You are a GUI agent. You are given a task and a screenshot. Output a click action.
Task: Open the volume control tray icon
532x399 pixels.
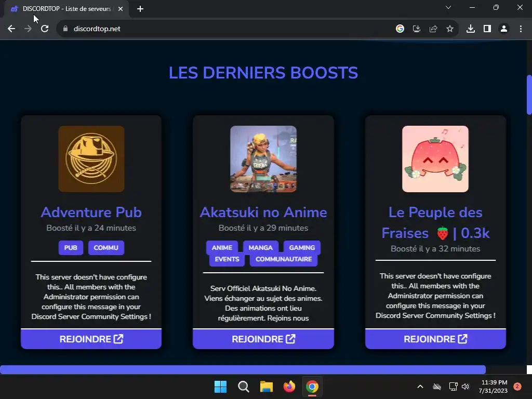[x=465, y=387]
